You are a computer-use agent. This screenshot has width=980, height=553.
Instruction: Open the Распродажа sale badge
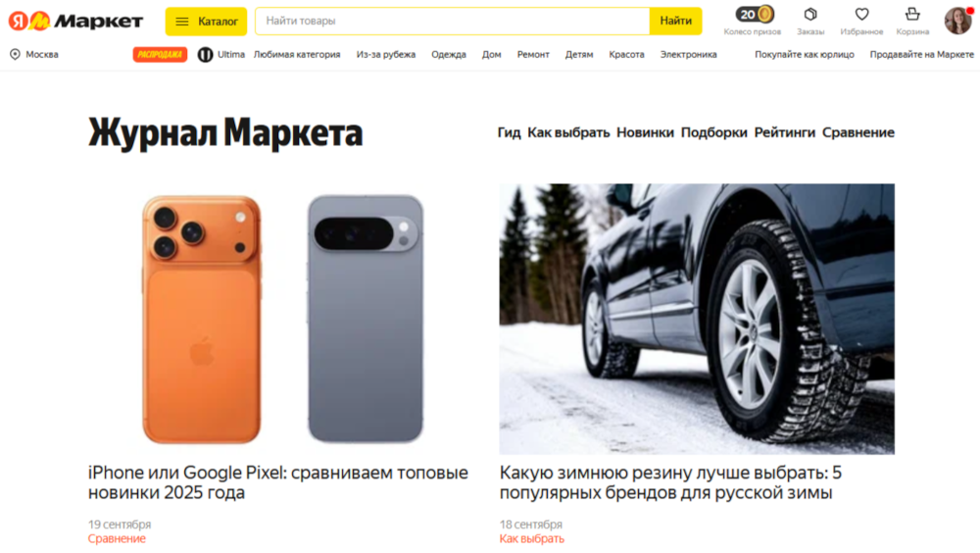click(160, 55)
